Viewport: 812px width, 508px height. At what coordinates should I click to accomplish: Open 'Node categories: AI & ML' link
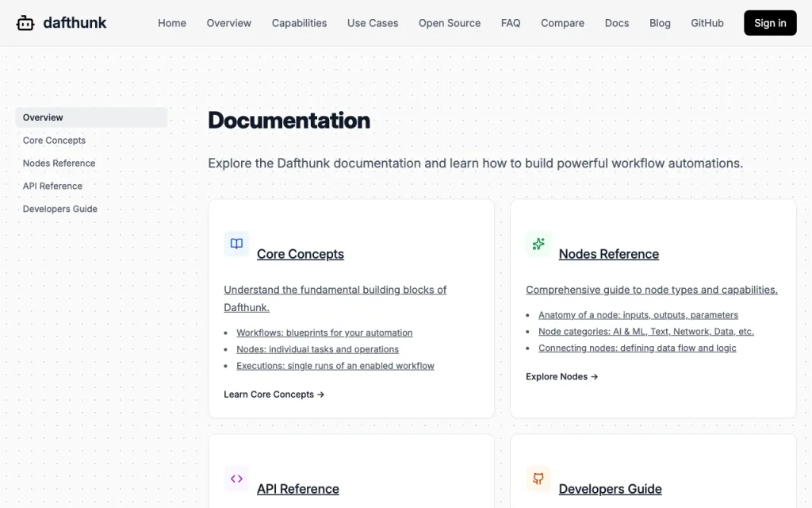click(x=645, y=332)
